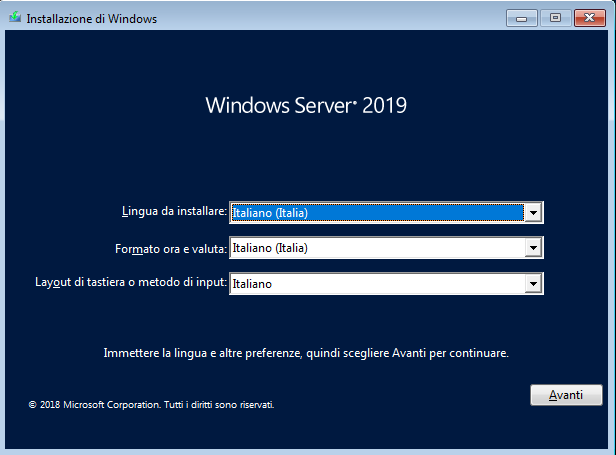
Task: Click the 2018 Microsoft Corporation copyright text
Action: 151,405
